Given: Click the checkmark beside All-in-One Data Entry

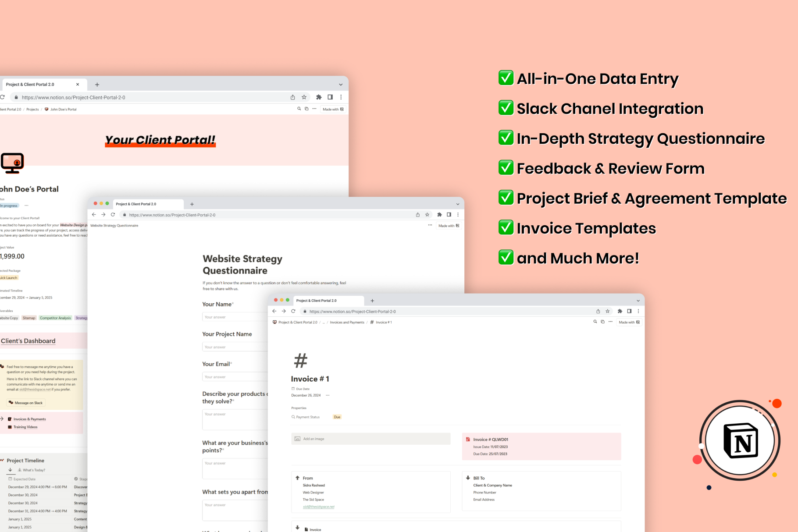Looking at the screenshot, I should coord(506,78).
